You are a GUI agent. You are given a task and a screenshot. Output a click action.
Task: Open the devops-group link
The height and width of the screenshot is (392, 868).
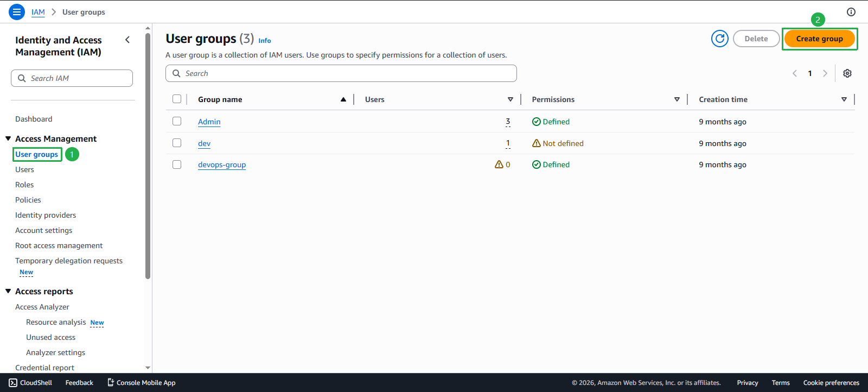222,165
